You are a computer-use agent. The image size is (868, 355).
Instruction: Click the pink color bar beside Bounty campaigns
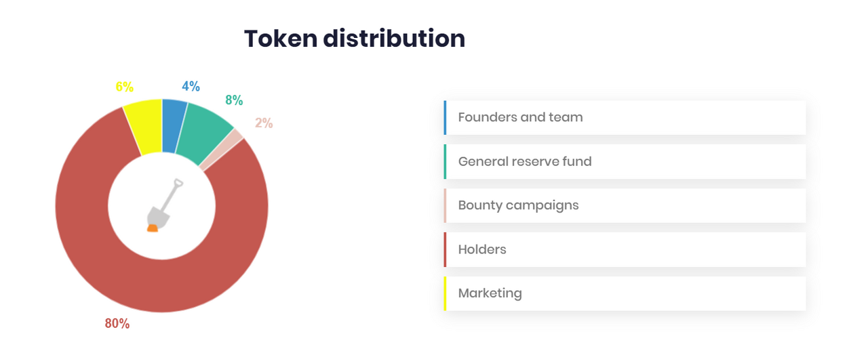point(445,205)
